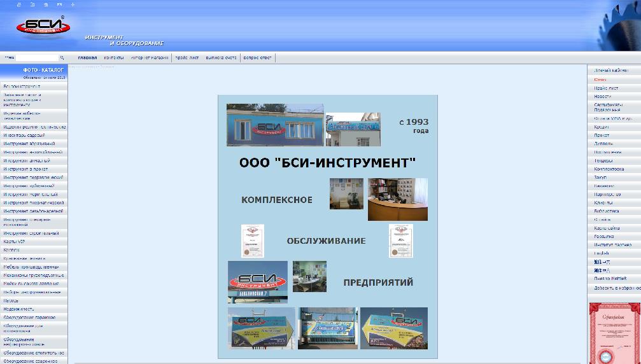Open Институт партнер link
The width and height of the screenshot is (641, 364).
pyautogui.click(x=613, y=245)
